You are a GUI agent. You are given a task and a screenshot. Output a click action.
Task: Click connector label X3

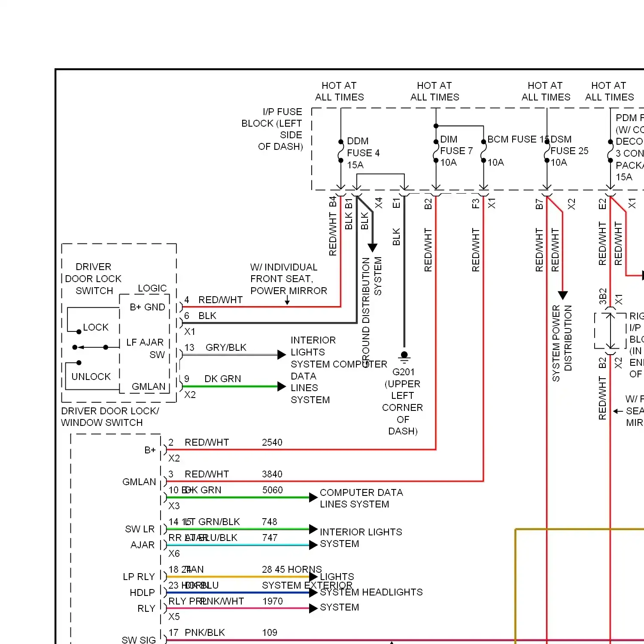[174, 506]
